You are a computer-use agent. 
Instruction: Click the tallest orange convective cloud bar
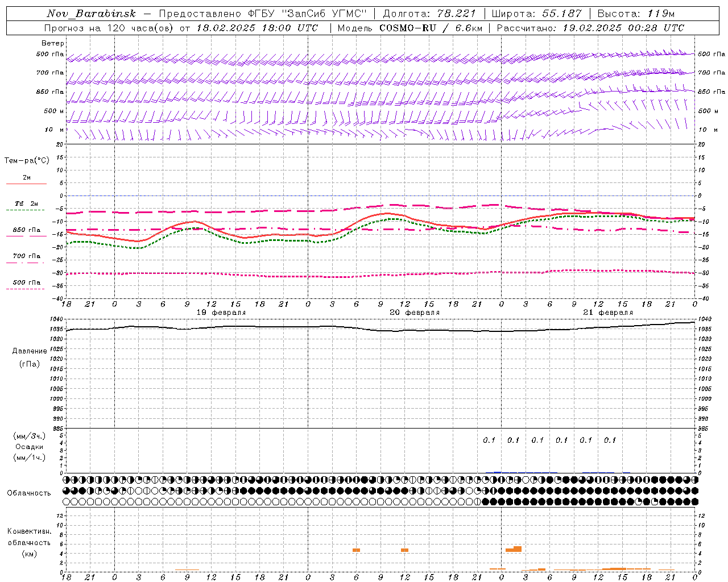tap(518, 549)
